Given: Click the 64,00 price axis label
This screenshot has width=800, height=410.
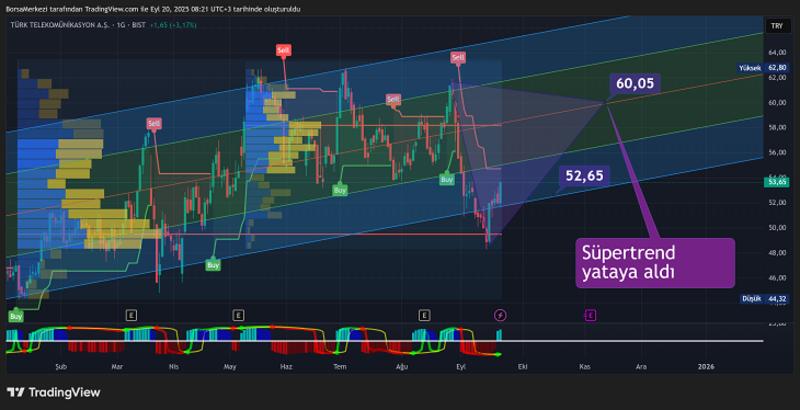Looking at the screenshot, I should point(777,53).
